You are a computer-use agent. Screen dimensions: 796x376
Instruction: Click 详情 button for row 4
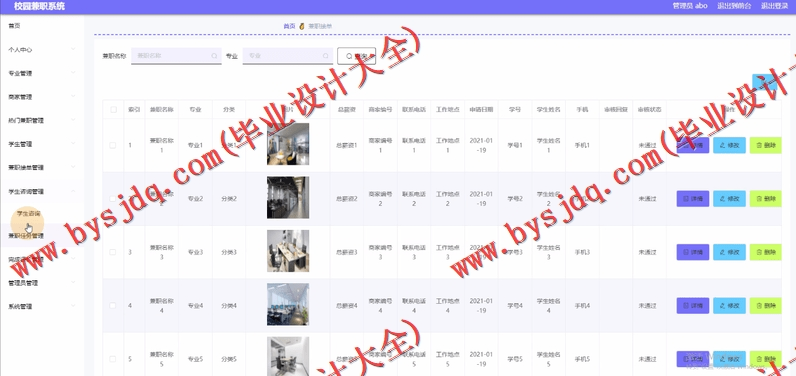693,305
